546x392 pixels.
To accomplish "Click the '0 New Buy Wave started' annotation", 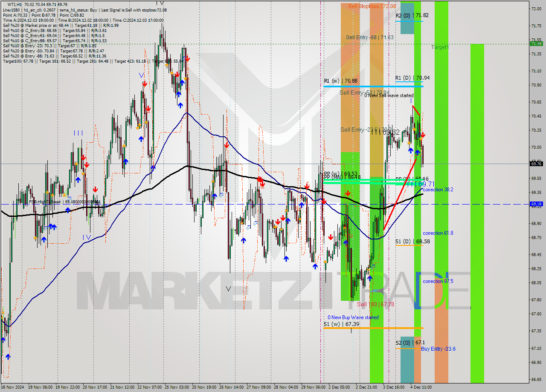I will point(353,317).
